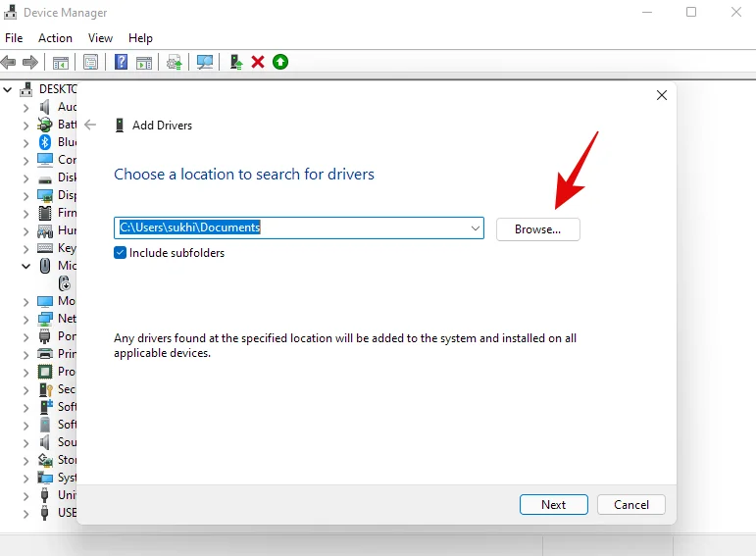Click the Monitors category icon
This screenshot has width=756, height=556.
coord(45,301)
